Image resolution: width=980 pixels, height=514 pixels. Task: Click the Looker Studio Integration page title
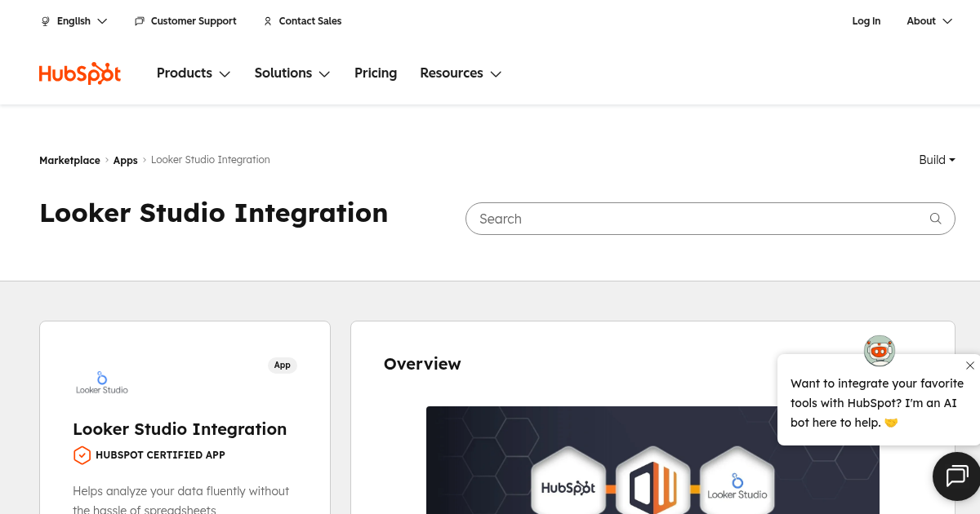coord(214,213)
